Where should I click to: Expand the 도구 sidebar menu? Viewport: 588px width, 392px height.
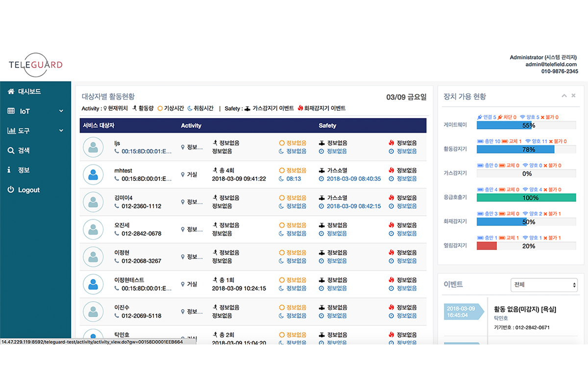tap(61, 131)
